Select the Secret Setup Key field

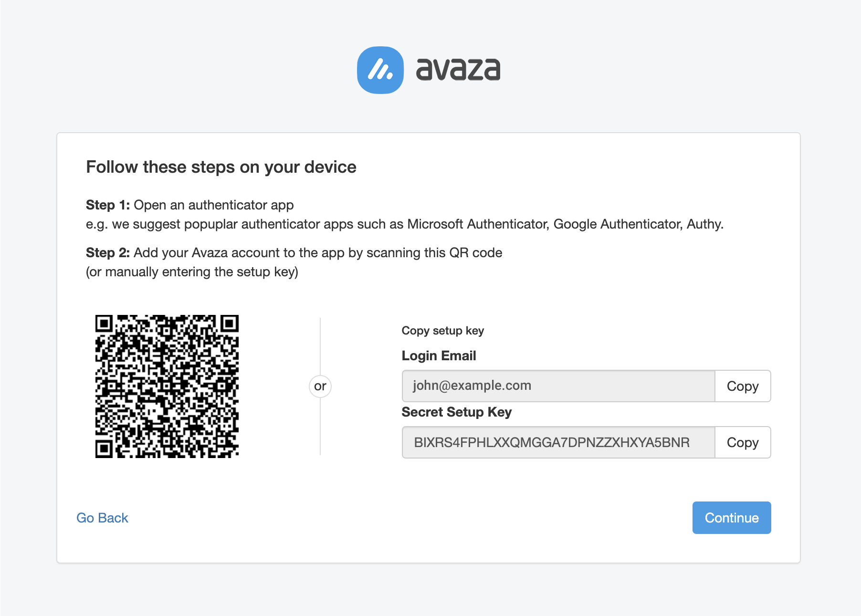click(558, 442)
